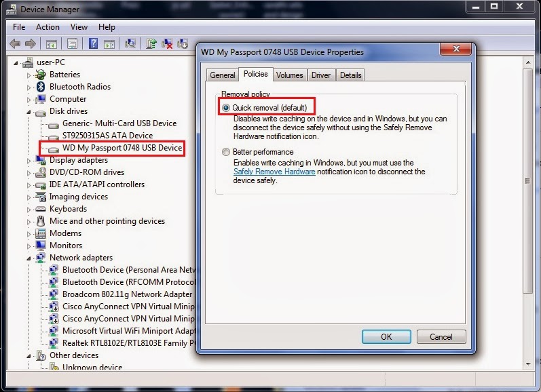Screen dimensions: 541x392
Task: Click the action pane toolbar icon next to Help
Action: [x=109, y=44]
